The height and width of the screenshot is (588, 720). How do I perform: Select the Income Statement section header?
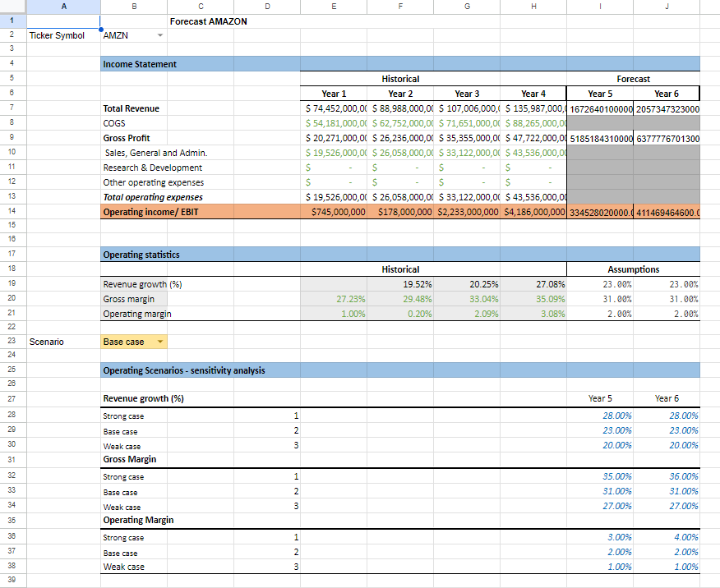point(140,64)
